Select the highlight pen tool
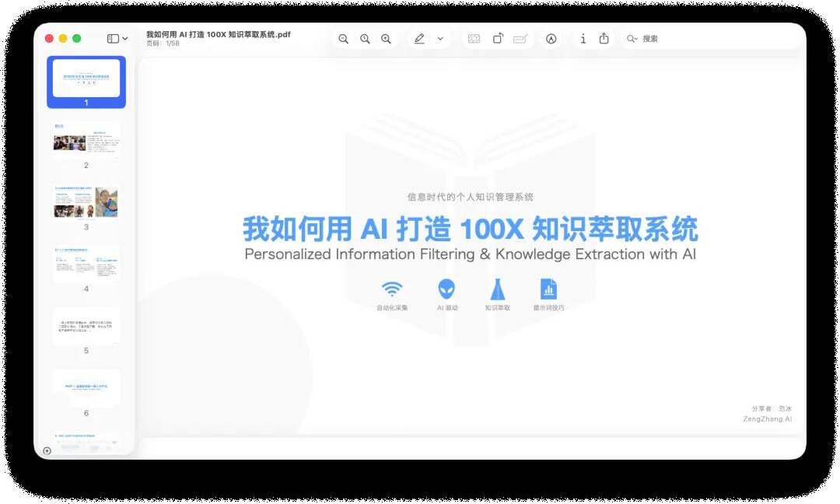 (x=419, y=39)
